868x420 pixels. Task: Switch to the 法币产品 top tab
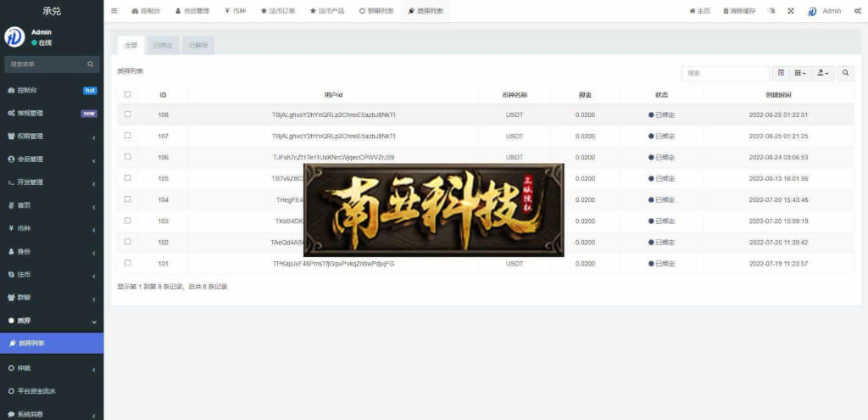pos(327,11)
